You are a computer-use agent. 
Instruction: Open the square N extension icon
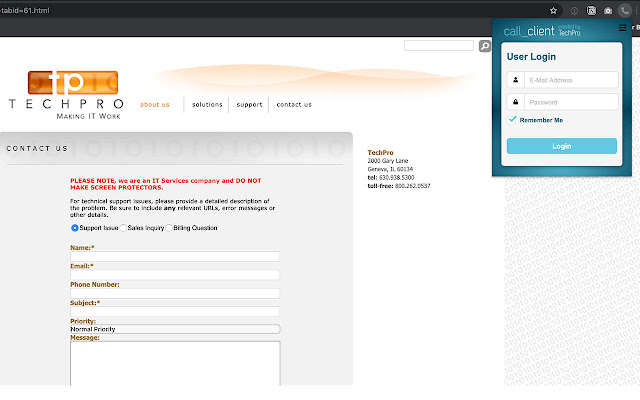(x=591, y=11)
